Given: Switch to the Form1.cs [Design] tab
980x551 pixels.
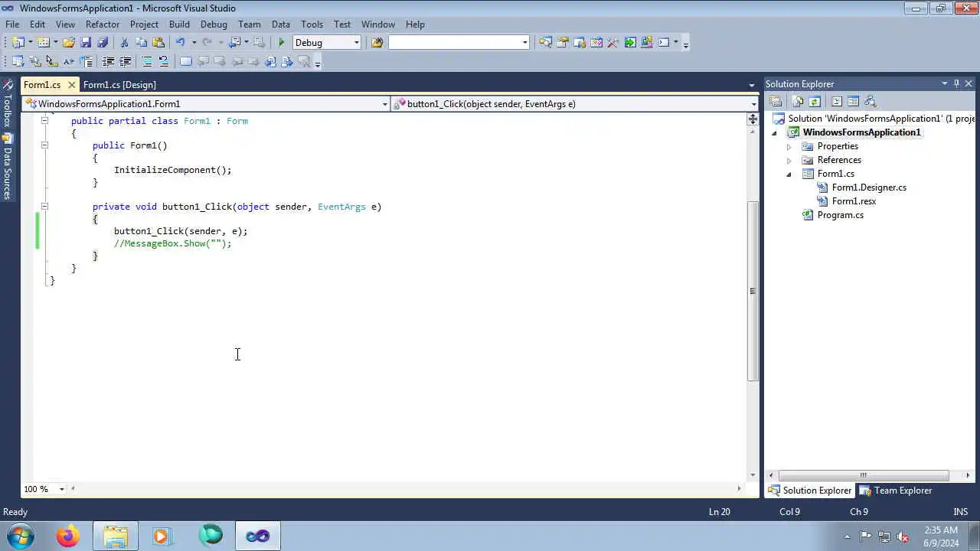Looking at the screenshot, I should pyautogui.click(x=119, y=85).
